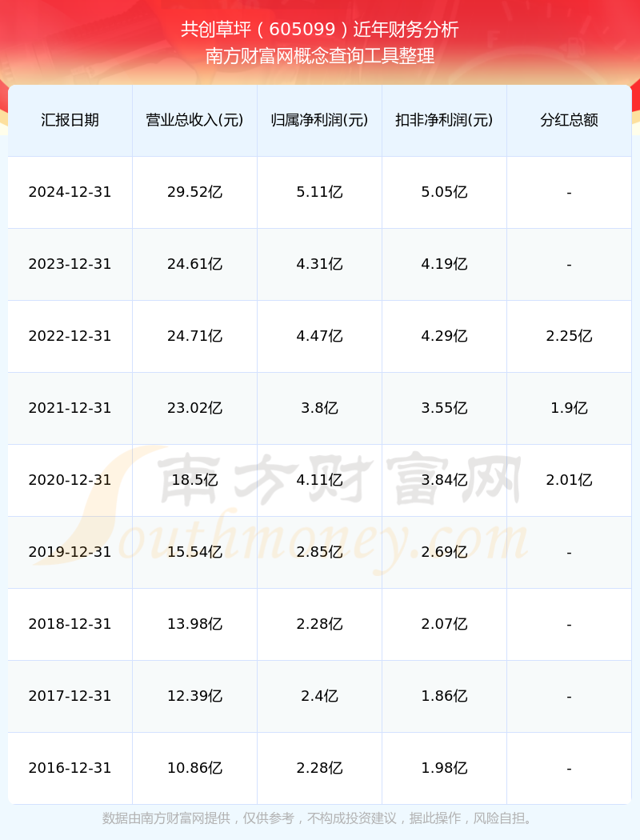
Task: Click revenue value 18.5亿
Action: [195, 480]
